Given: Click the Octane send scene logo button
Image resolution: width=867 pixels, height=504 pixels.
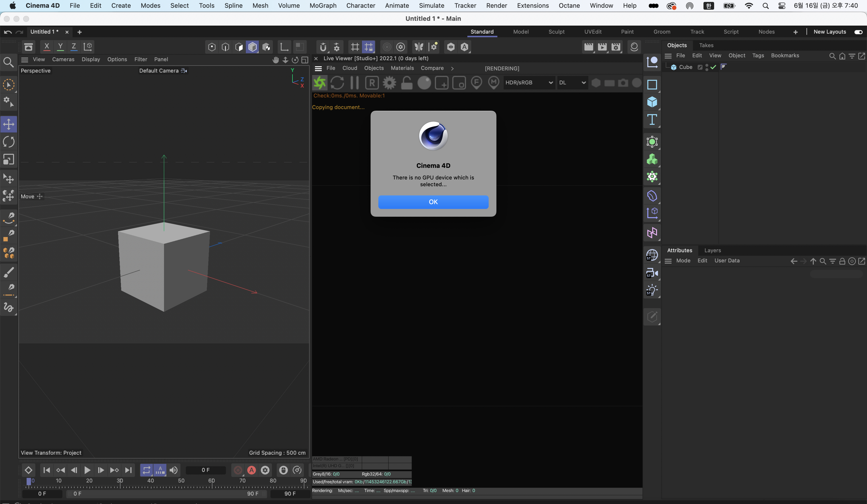Looking at the screenshot, I should (320, 83).
